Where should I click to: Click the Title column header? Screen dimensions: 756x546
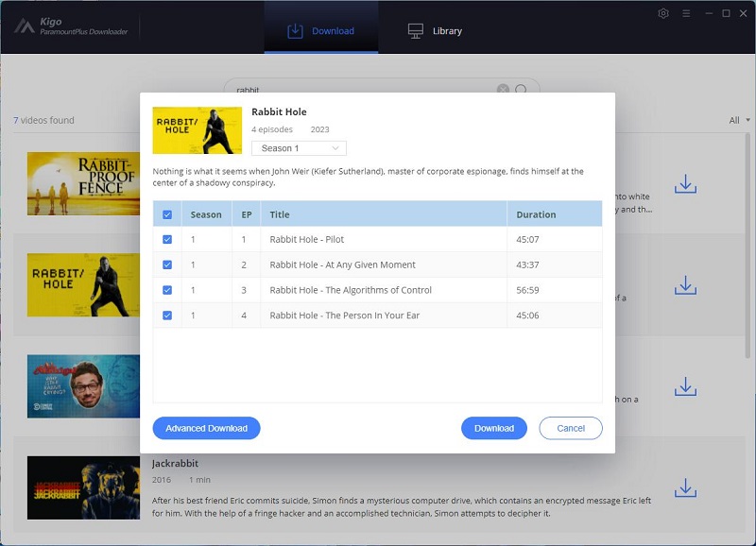[x=384, y=214]
